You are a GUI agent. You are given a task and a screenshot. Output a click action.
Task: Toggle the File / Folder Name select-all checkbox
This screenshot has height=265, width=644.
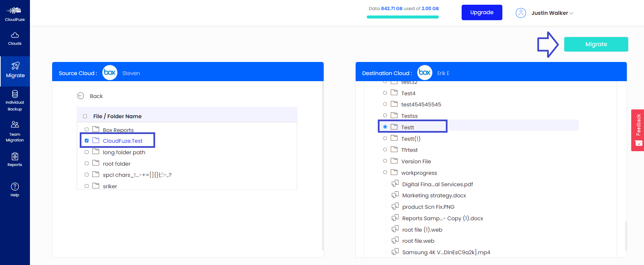tap(85, 116)
